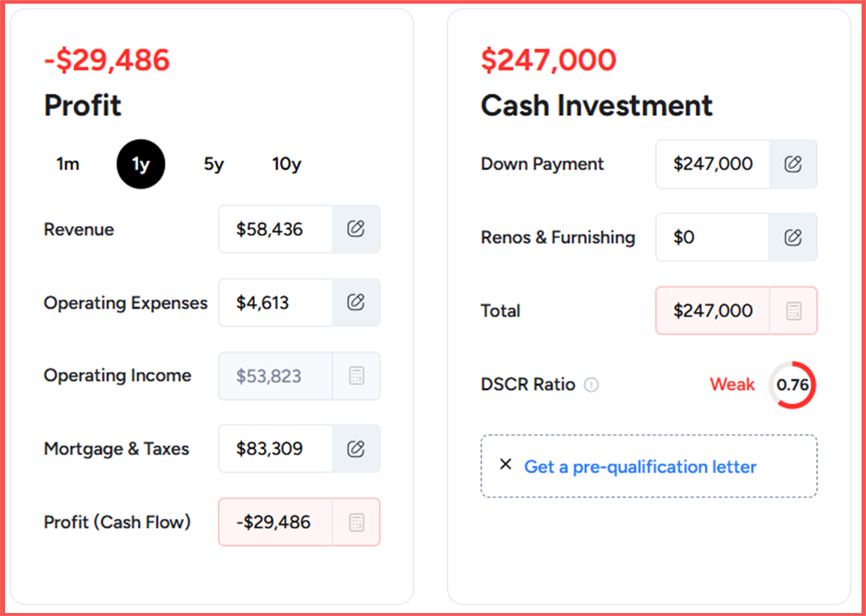The width and height of the screenshot is (866, 616).
Task: Dismiss the pre-qualification letter box with X
Action: [505, 464]
